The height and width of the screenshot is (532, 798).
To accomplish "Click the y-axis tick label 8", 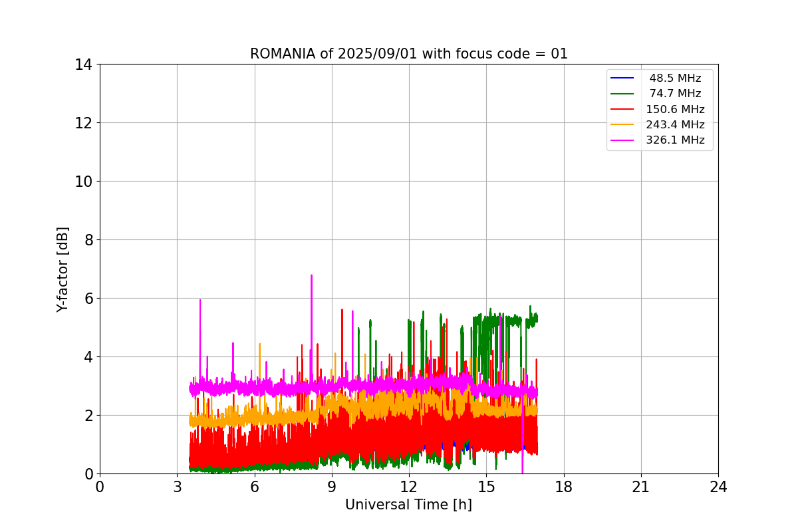I will [88, 240].
